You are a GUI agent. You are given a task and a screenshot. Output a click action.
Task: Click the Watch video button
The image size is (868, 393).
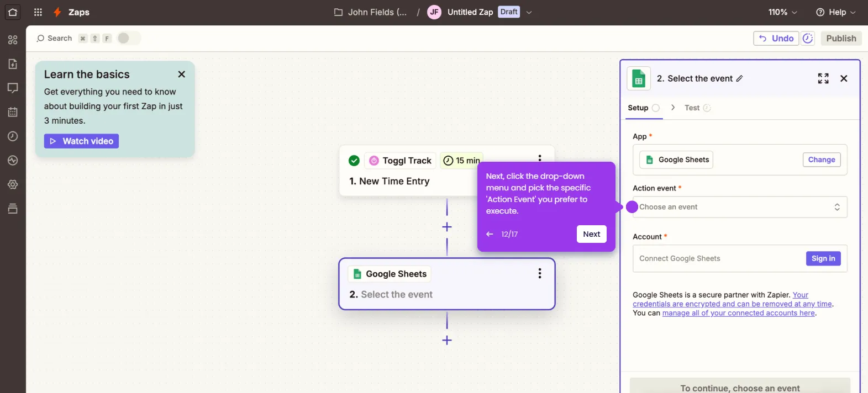(x=81, y=141)
